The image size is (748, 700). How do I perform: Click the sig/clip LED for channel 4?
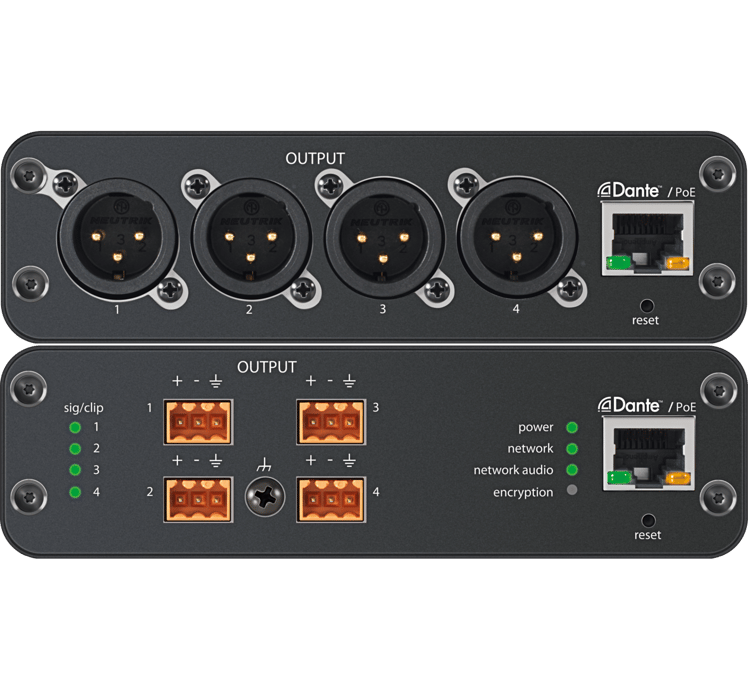(x=75, y=492)
